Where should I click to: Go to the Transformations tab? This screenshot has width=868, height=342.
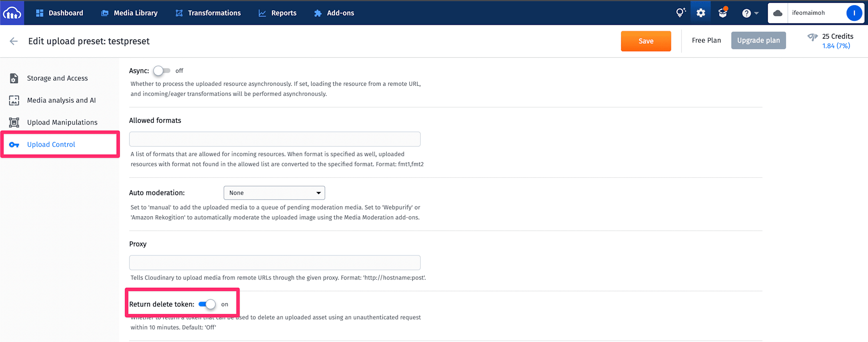(x=208, y=13)
